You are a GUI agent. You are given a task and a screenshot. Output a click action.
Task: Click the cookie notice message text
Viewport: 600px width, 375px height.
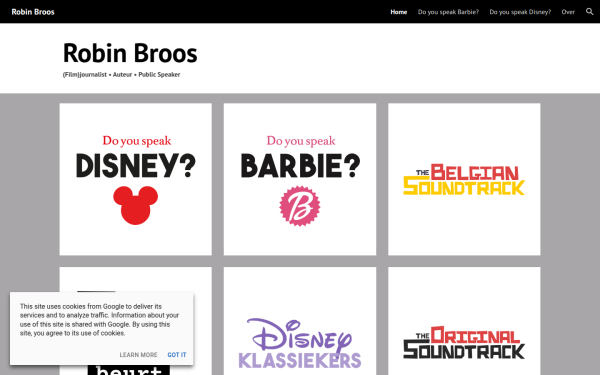click(99, 320)
